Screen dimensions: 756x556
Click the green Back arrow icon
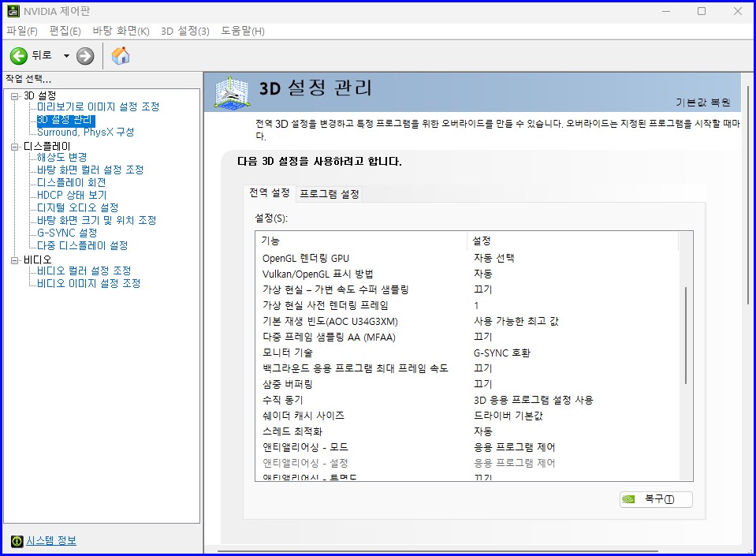[19, 56]
